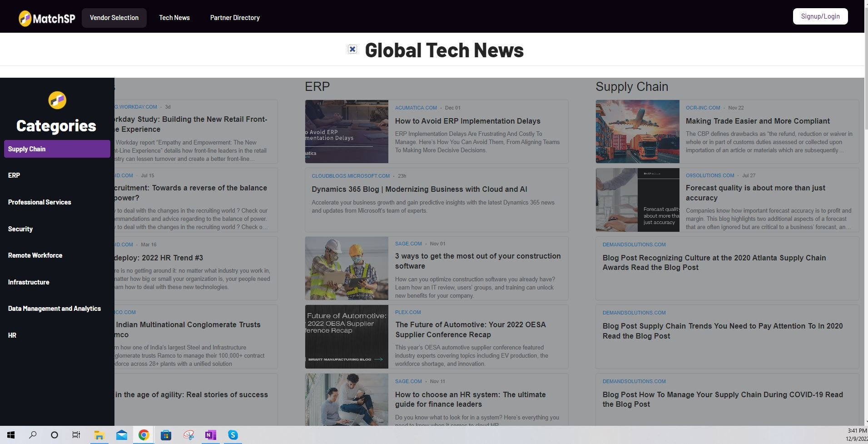Go to Tech News tab
868x444 pixels.
[x=174, y=18]
